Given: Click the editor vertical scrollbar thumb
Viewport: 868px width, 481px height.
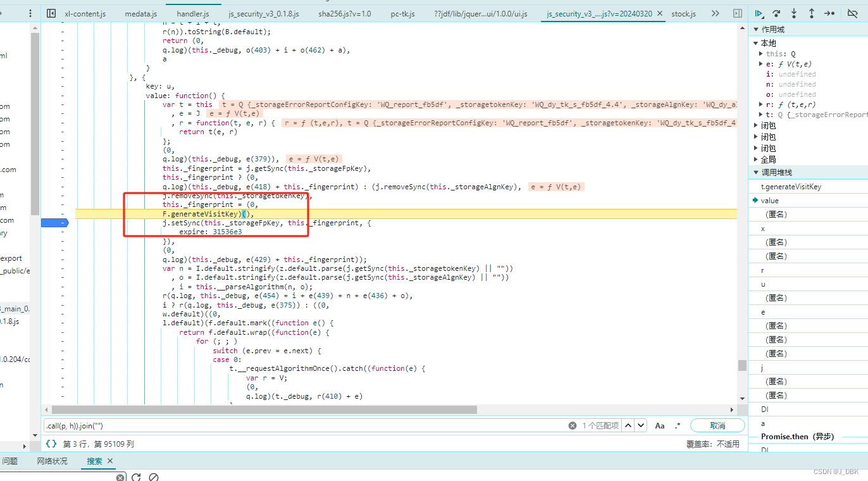Looking at the screenshot, I should point(742,365).
